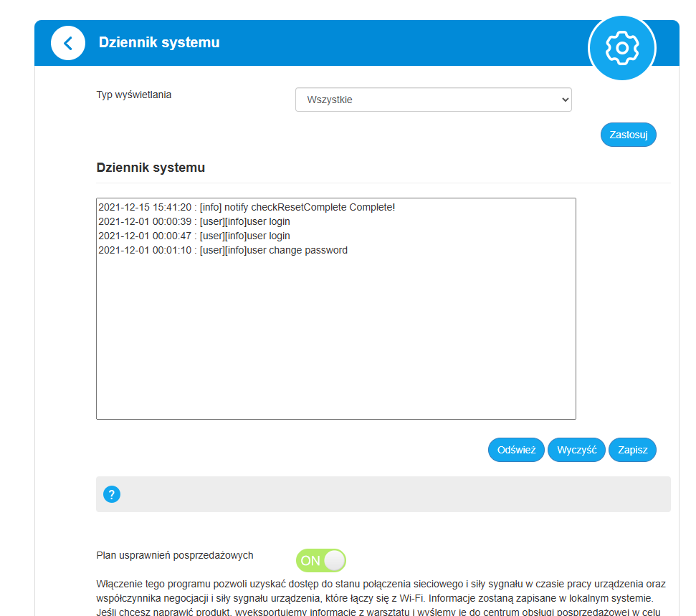The image size is (696, 616).
Task: Click the blue question mark help icon
Action: tap(112, 494)
